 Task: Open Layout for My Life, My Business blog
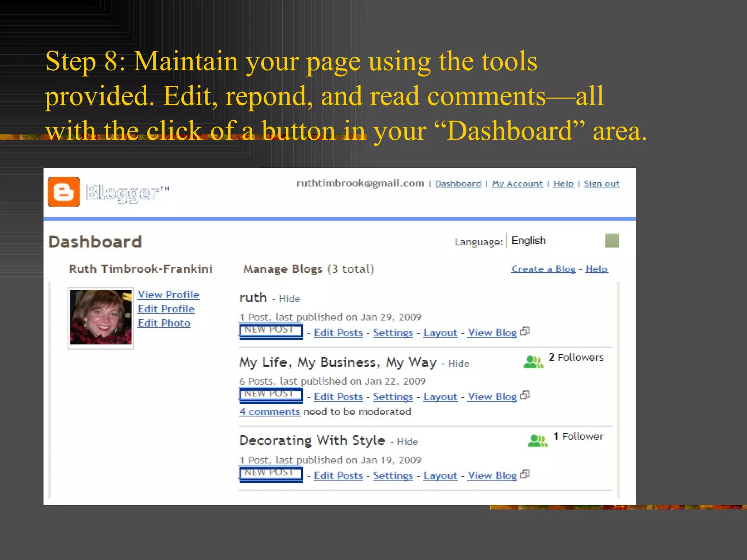(440, 397)
